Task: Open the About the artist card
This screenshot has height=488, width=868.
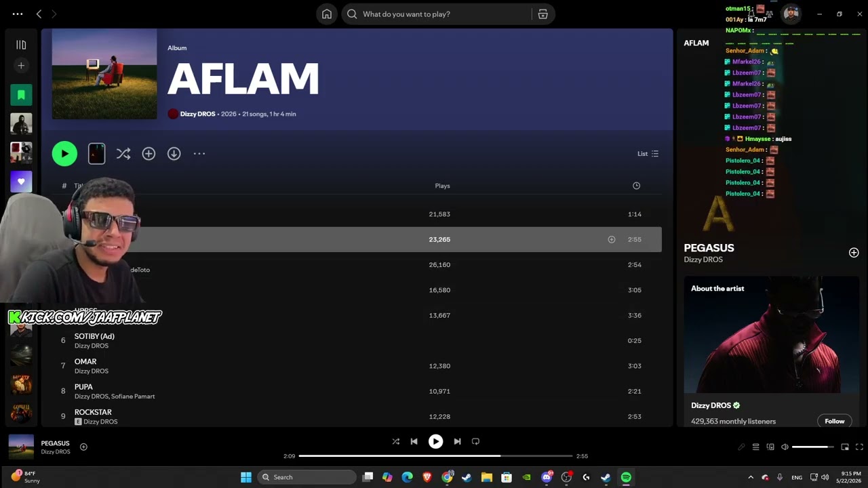Action: [772, 352]
